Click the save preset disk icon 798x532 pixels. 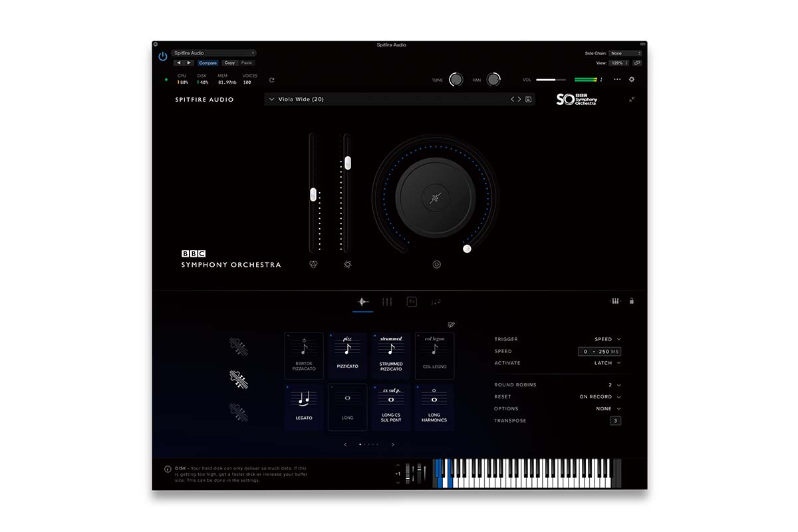click(529, 99)
